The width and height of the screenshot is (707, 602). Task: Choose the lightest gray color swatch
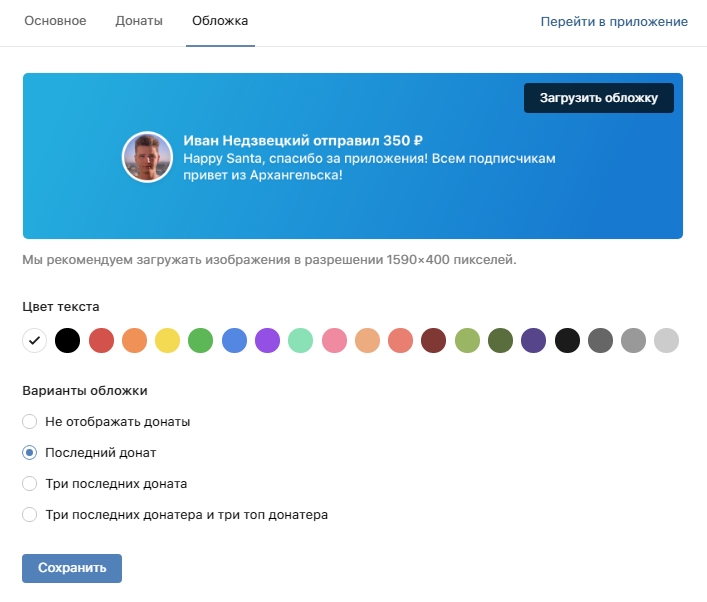click(666, 340)
